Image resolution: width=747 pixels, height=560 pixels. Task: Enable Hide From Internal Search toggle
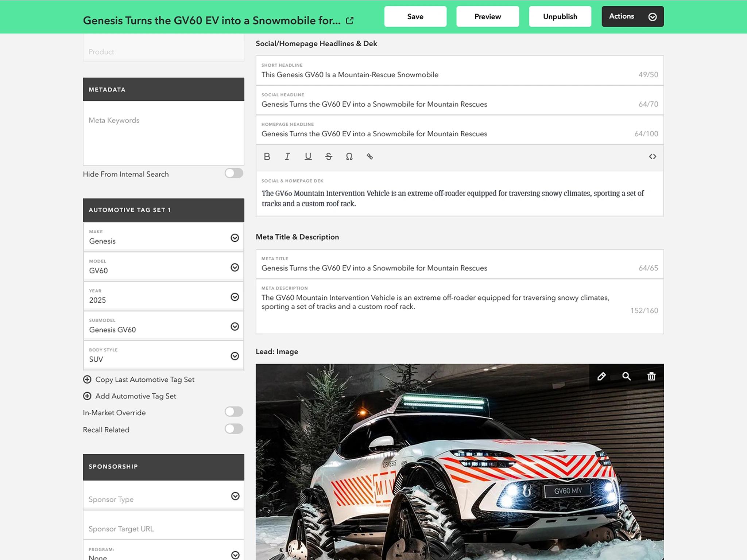234,173
